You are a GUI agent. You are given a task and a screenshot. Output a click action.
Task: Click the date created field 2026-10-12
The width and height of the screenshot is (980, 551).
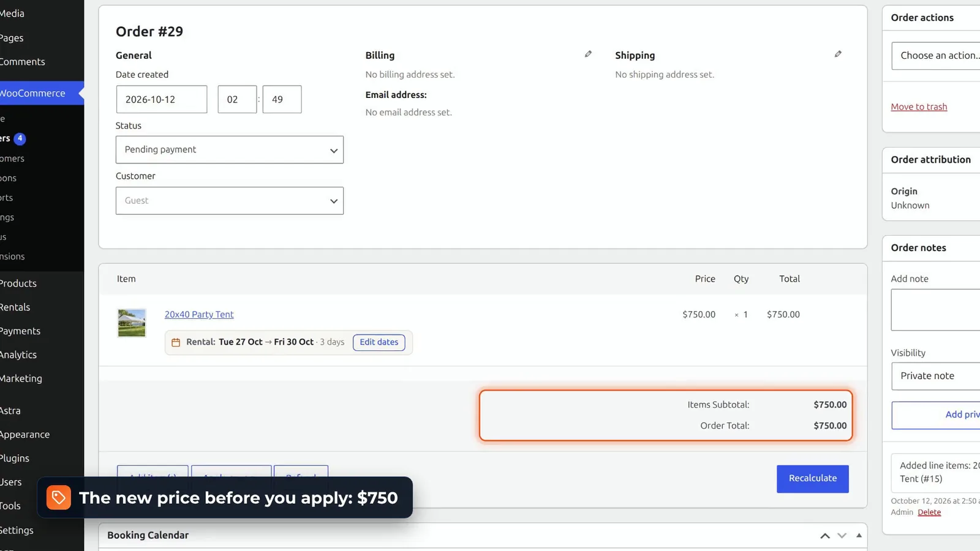(162, 99)
